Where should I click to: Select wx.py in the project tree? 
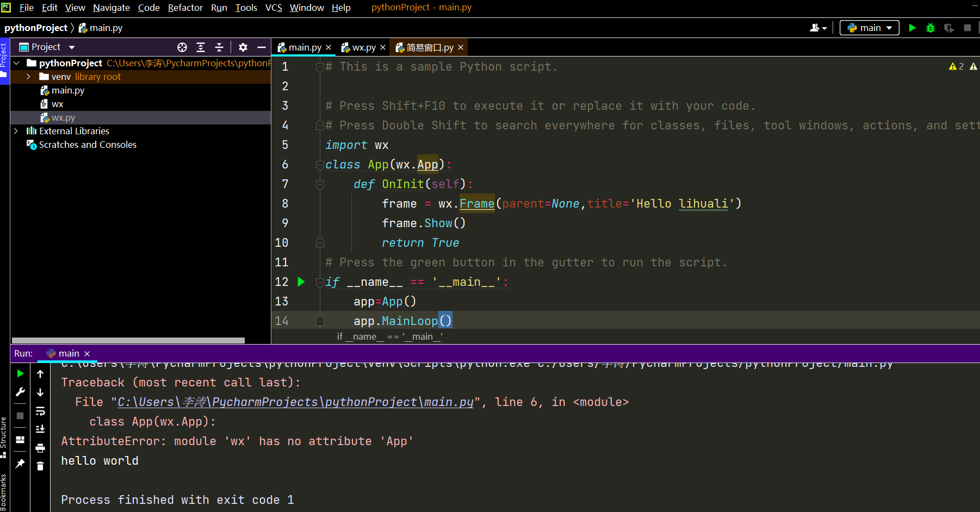tap(58, 117)
